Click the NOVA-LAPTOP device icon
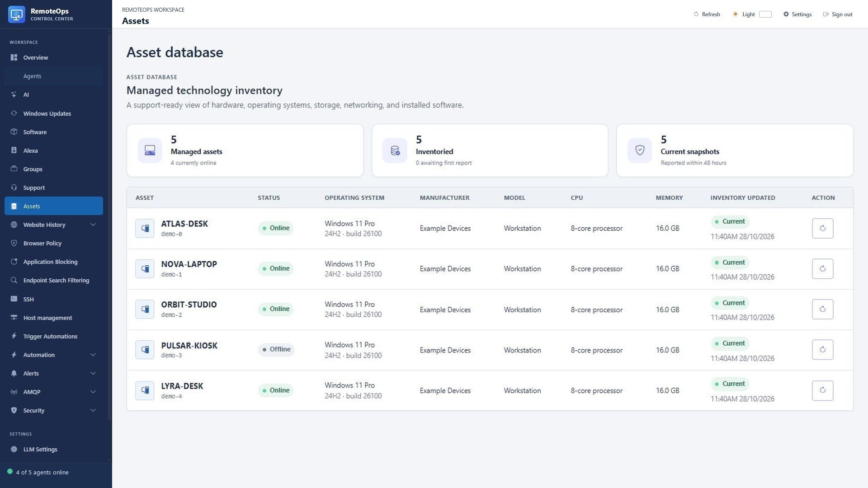The image size is (868, 488). (145, 269)
